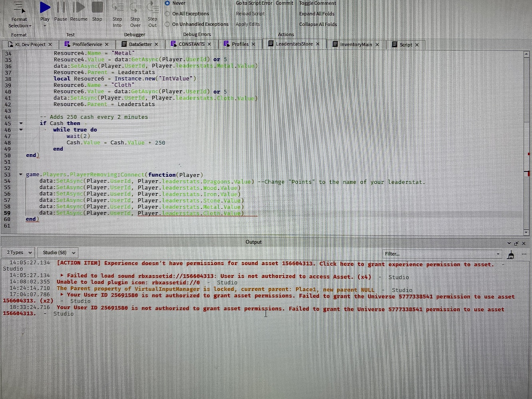
Task: Click the editor scrollbar up arrow
Action: click(x=526, y=54)
